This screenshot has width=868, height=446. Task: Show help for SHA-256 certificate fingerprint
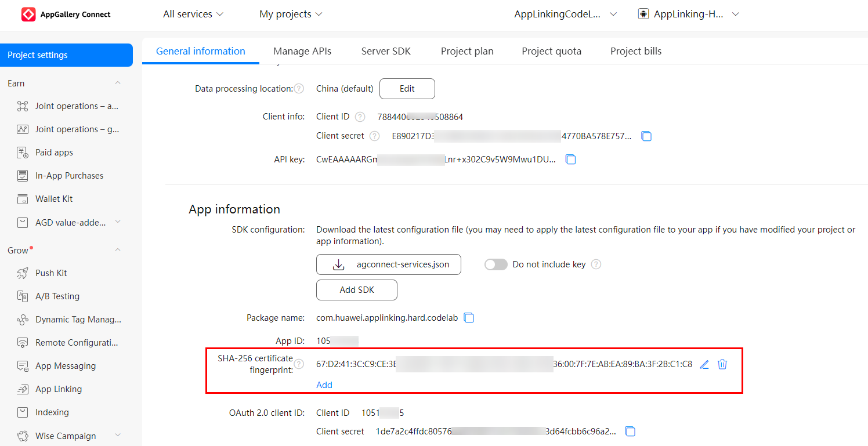click(x=299, y=364)
